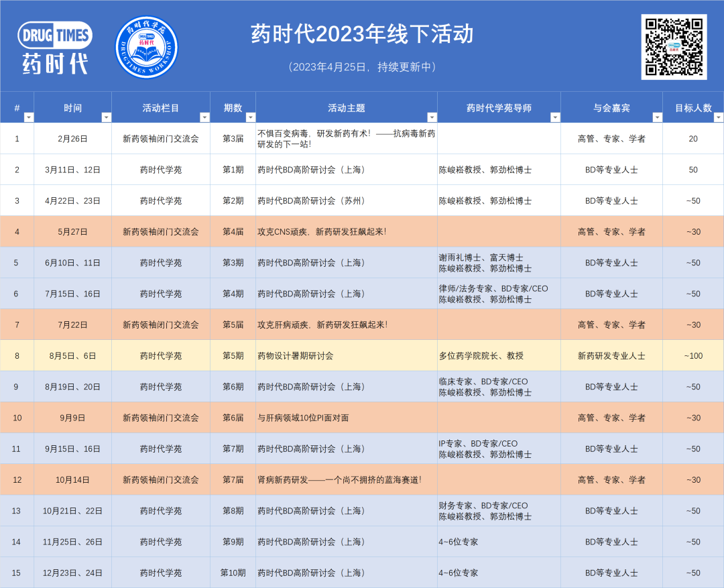Select the update note 2023年4月25日，持续更新中
Image resolution: width=724 pixels, height=588 pixels.
click(x=362, y=67)
